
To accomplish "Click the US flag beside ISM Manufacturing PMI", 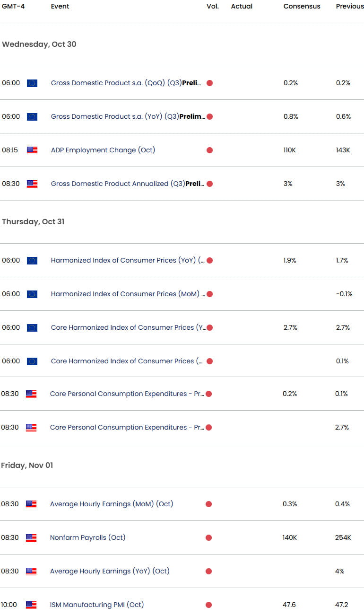I will (x=31, y=605).
